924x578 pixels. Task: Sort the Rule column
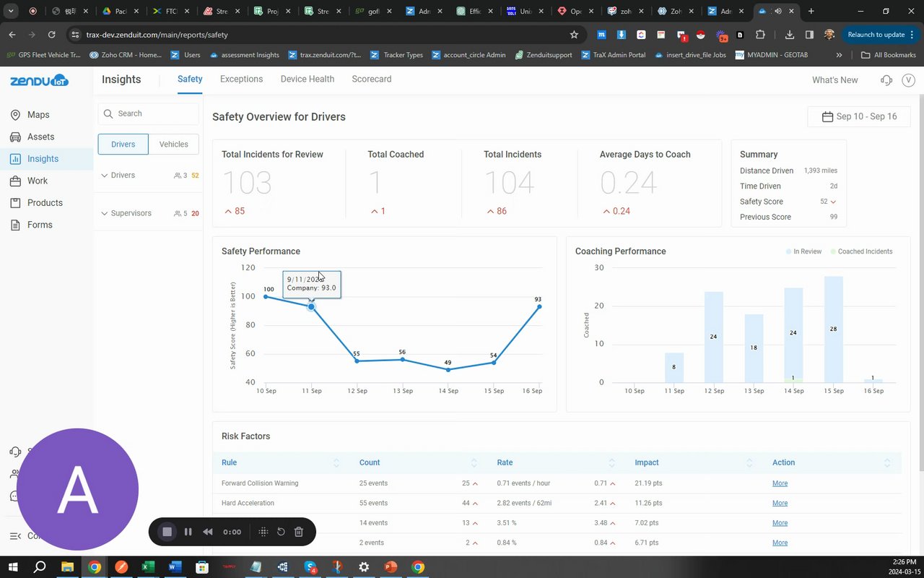(336, 463)
